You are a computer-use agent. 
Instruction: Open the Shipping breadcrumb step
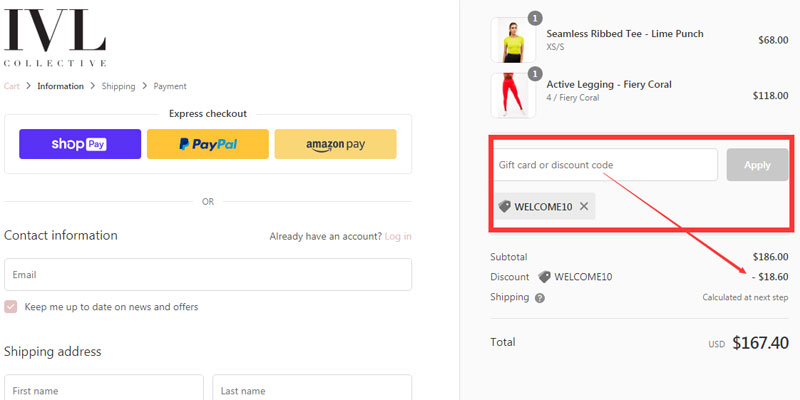118,86
